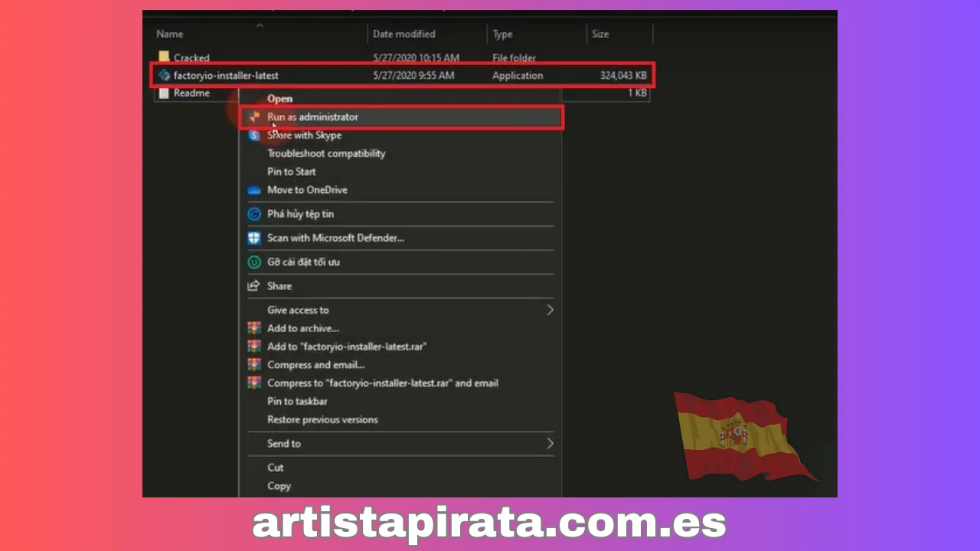
Task: Sort by the Type column header
Action: 503,34
